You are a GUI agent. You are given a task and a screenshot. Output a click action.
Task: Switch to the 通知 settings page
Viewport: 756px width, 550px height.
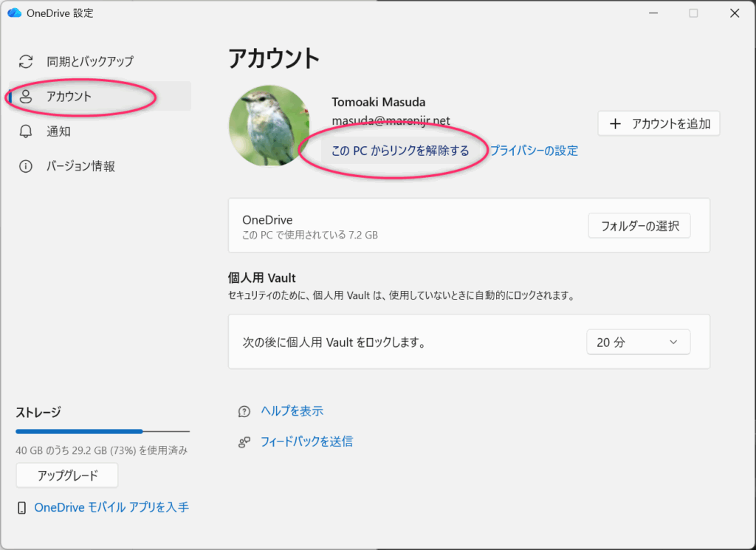click(58, 131)
